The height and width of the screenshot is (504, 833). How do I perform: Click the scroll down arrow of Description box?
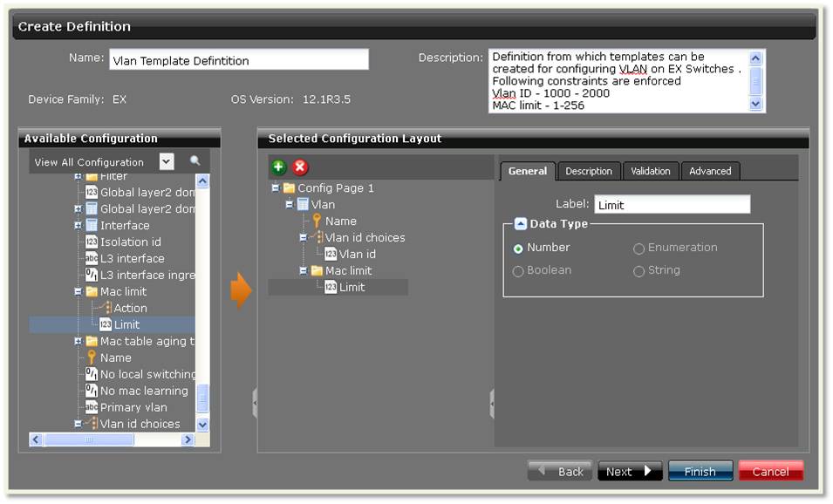pyautogui.click(x=755, y=104)
